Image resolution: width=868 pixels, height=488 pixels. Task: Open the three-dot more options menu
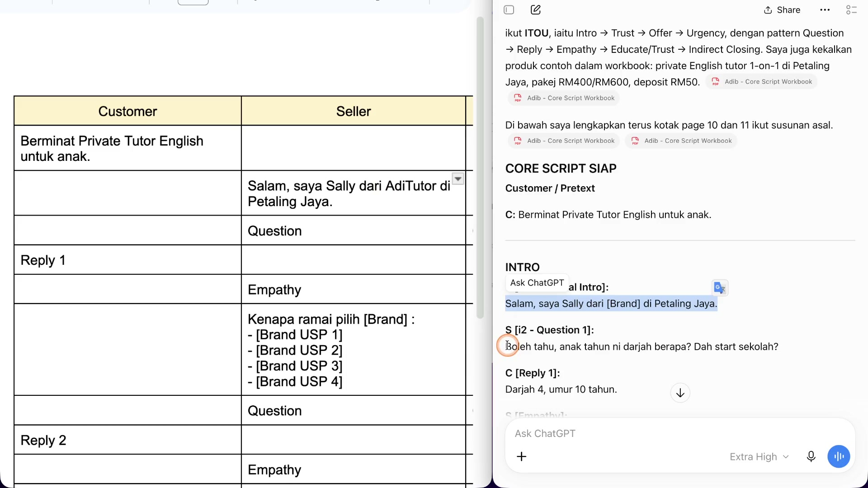coord(825,10)
